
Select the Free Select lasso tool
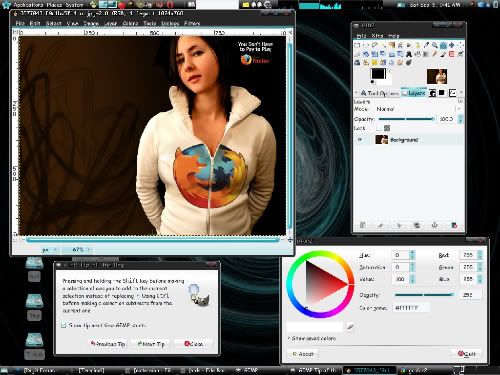375,45
